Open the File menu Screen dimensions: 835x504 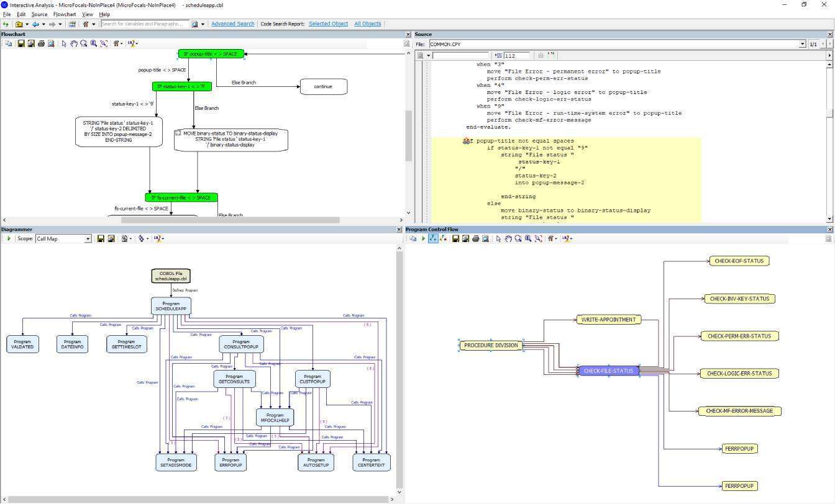click(7, 14)
